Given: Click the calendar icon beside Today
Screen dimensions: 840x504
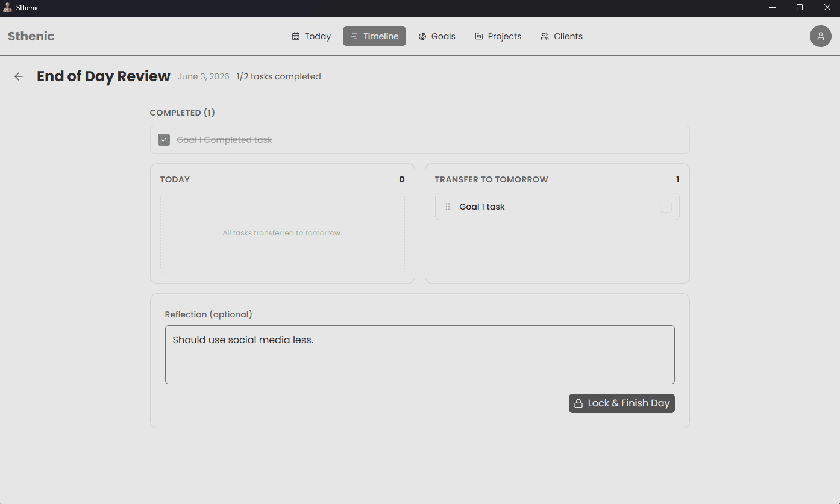Looking at the screenshot, I should [x=296, y=36].
